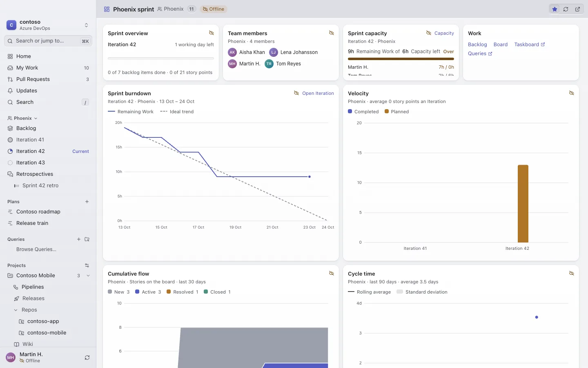This screenshot has height=368, width=588.
Task: Collapse the Repos tree node
Action: (16, 310)
